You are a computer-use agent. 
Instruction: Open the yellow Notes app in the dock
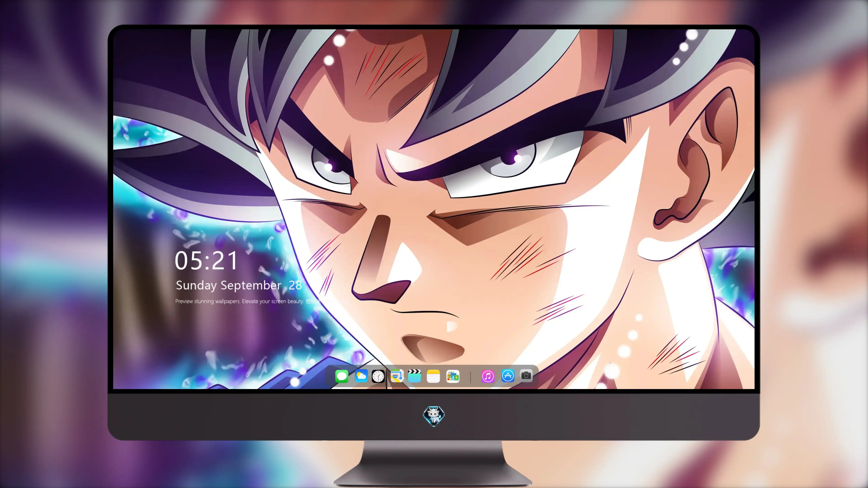coord(433,376)
